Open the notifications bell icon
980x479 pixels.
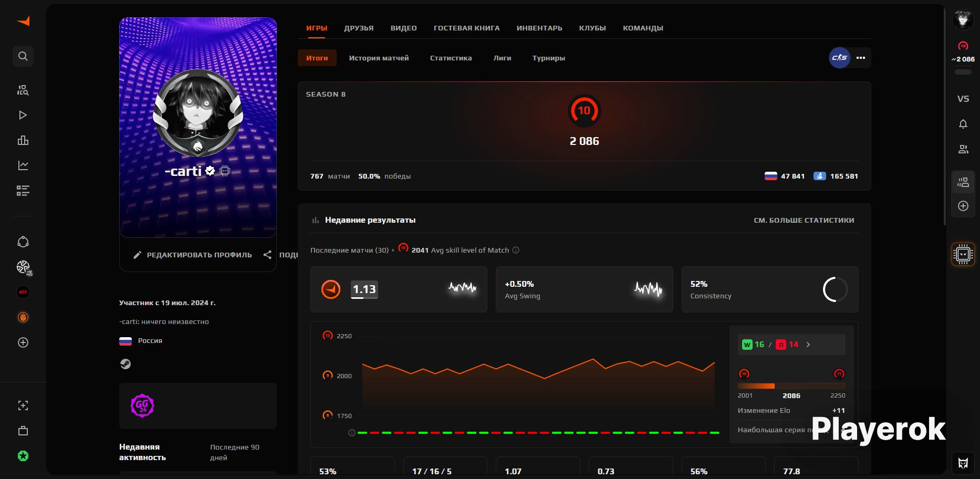[963, 124]
